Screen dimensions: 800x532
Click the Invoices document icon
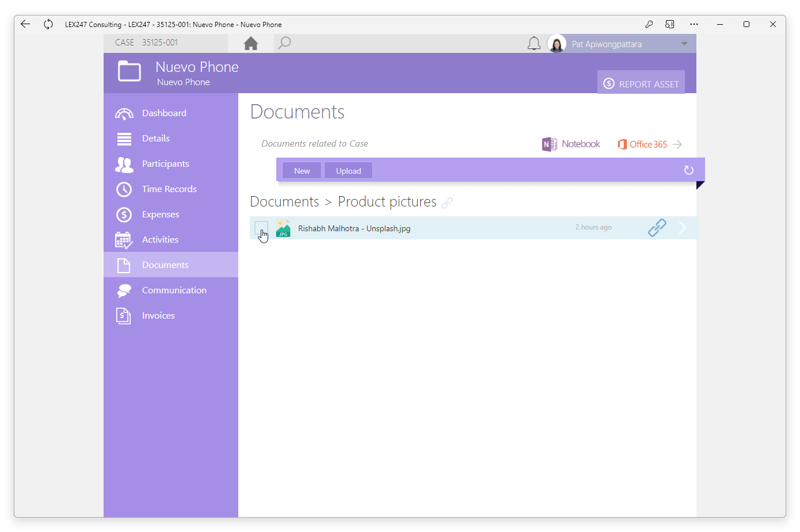pos(124,316)
